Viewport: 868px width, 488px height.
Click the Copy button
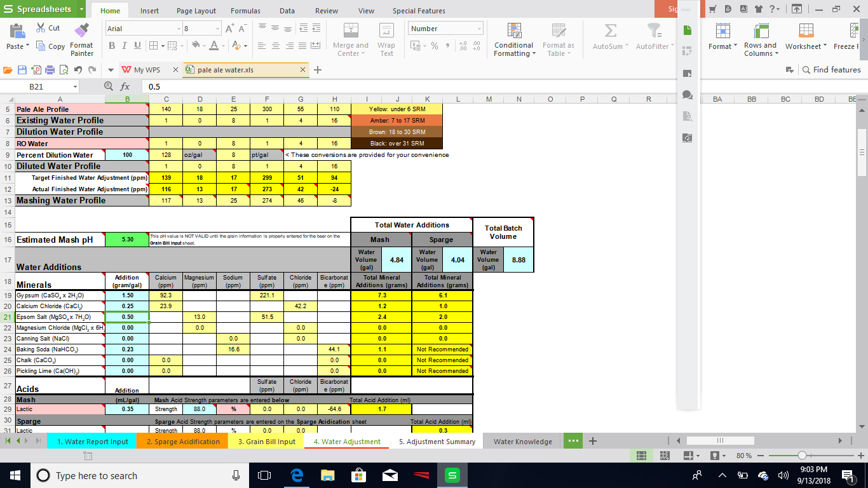50,46
